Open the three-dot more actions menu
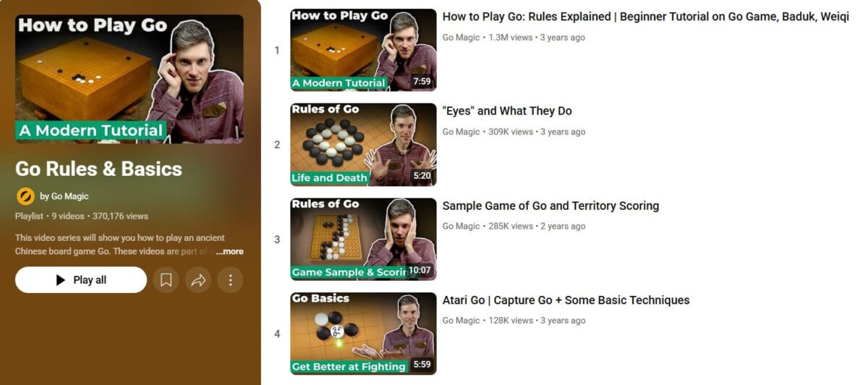Viewport: 868px width, 385px height. (230, 280)
